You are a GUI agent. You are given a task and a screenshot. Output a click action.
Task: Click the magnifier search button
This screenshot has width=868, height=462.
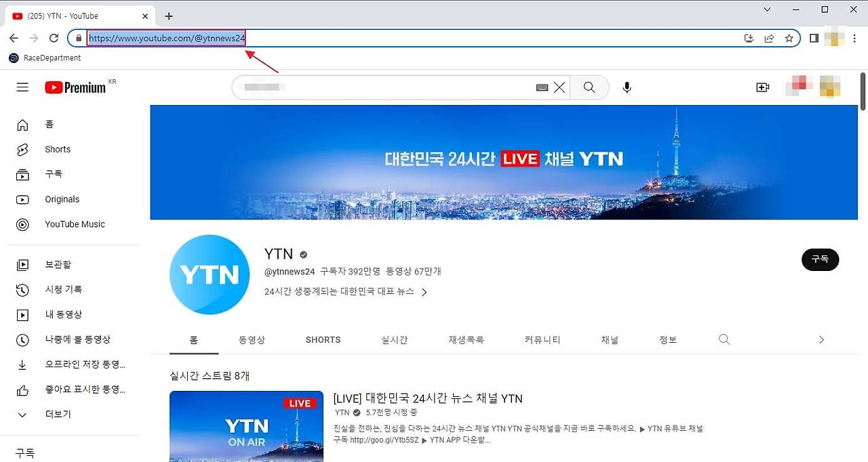coord(589,87)
